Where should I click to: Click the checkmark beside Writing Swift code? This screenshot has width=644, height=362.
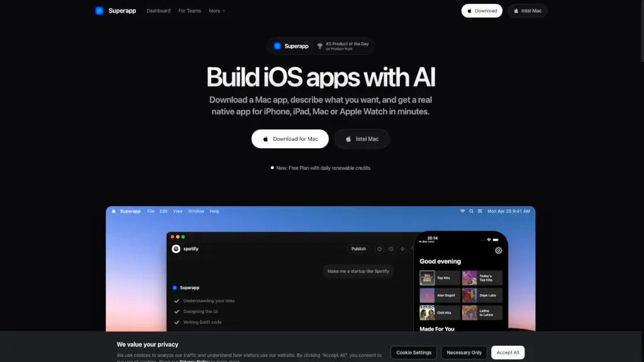177,322
